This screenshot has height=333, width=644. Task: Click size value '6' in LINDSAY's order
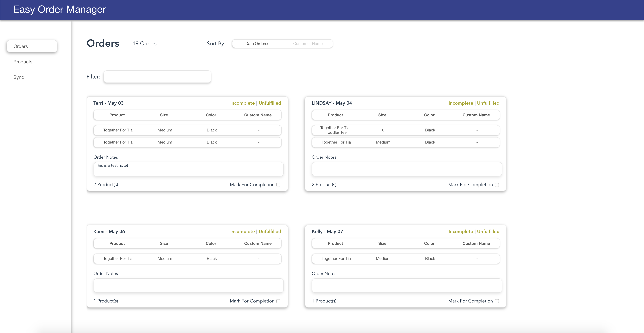coord(383,130)
